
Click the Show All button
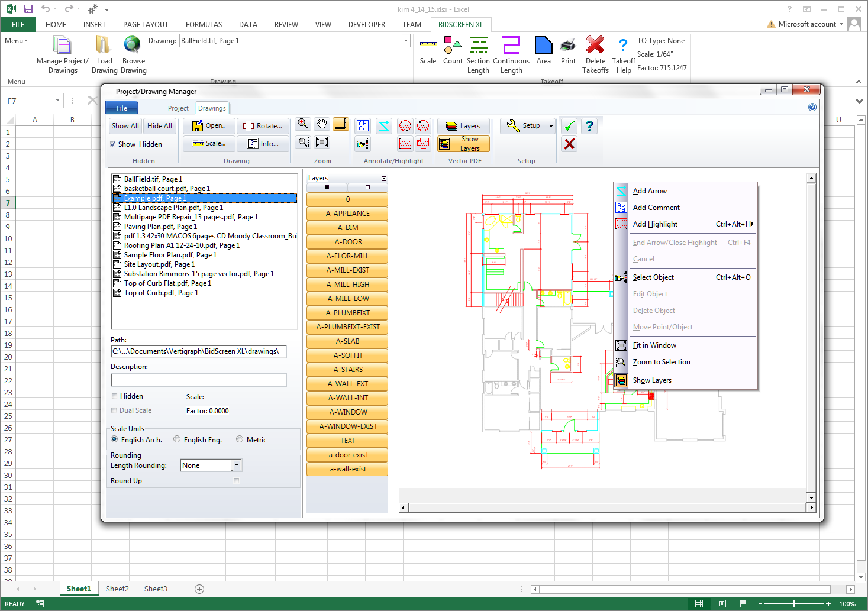[125, 126]
